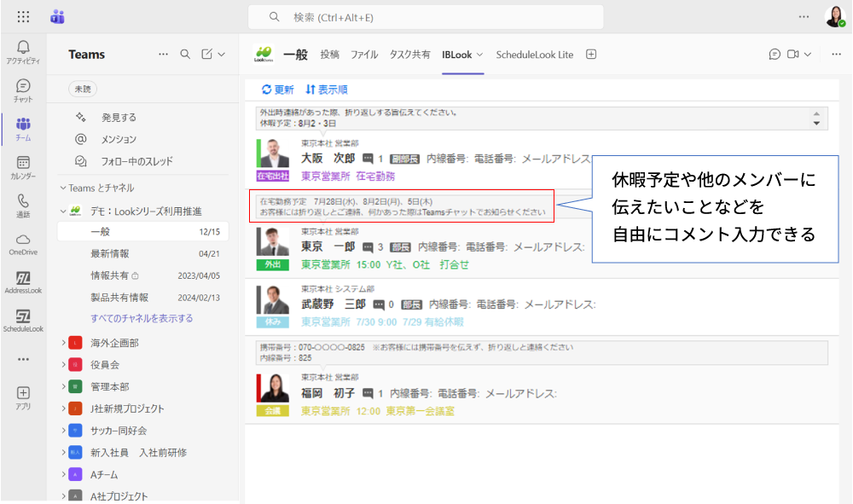Switch to the ScheduleLook Lite tab
Image resolution: width=853 pixels, height=504 pixels.
(534, 55)
